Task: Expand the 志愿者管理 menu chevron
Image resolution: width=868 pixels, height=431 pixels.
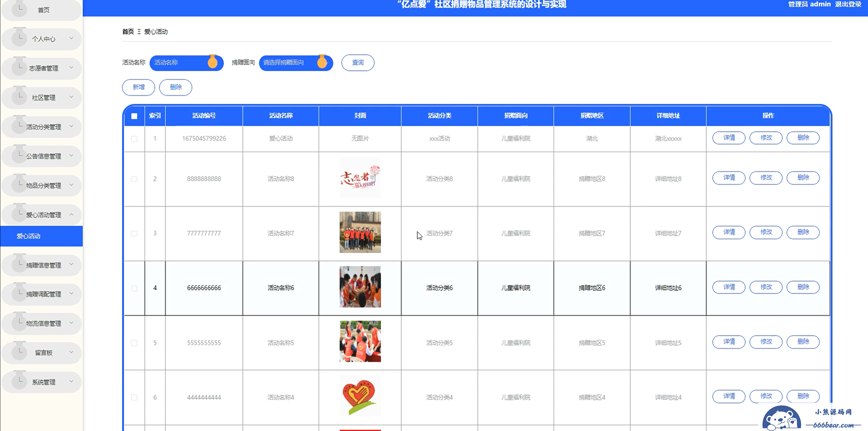Action: click(x=71, y=67)
